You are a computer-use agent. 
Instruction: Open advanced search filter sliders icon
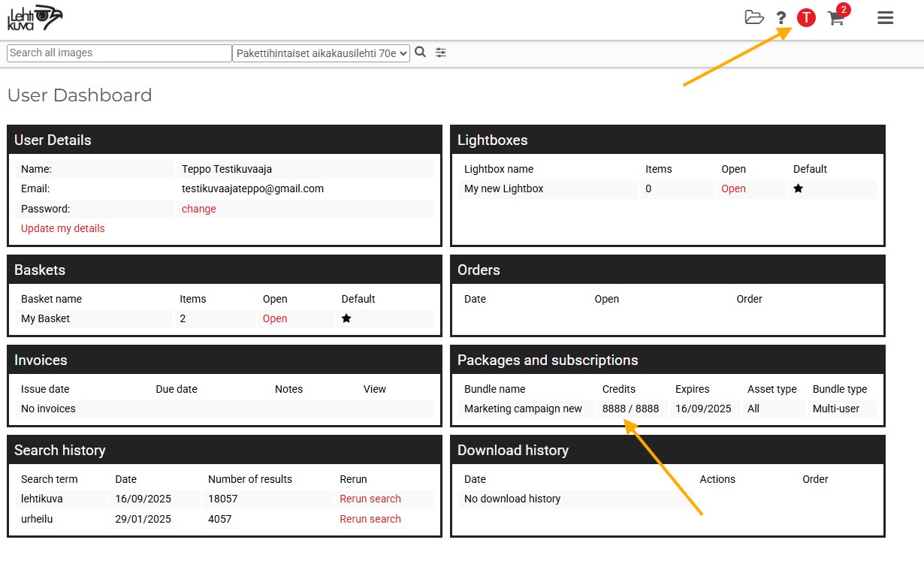441,53
